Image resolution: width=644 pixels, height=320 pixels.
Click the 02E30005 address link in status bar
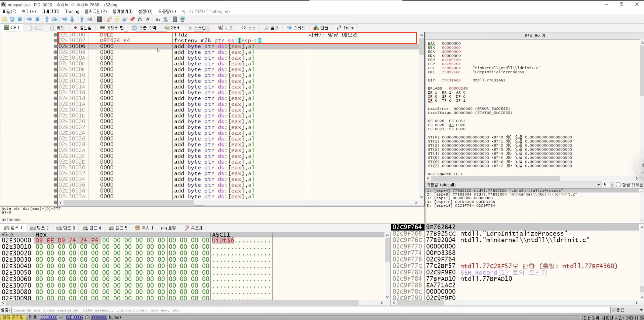(x=74, y=317)
